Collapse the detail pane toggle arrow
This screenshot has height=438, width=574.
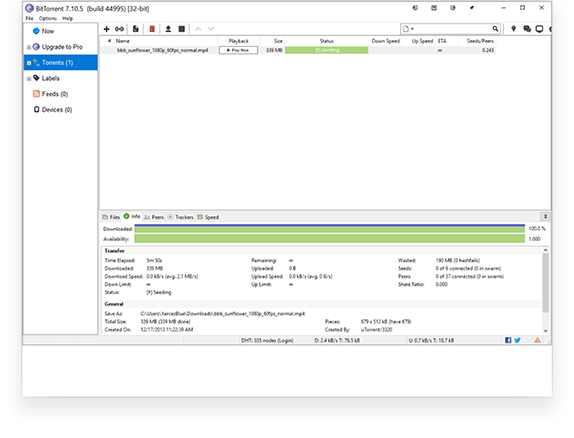pos(545,216)
